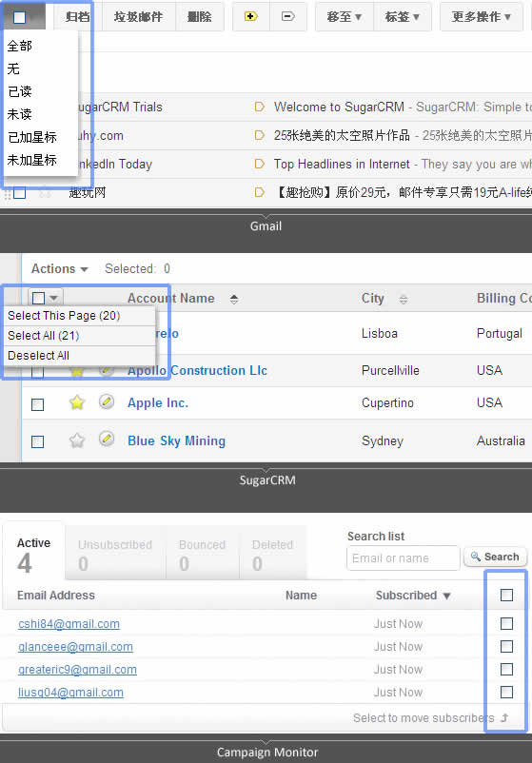Screen dimensions: 532x763
Task: Click the pencil edit icon for Blue Sky Mining
Action: tap(107, 440)
